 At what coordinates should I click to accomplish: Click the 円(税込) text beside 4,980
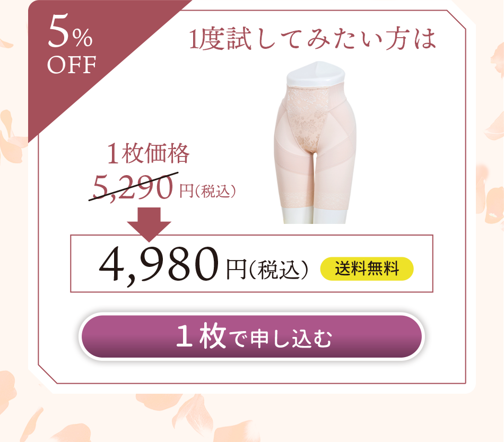click(267, 269)
